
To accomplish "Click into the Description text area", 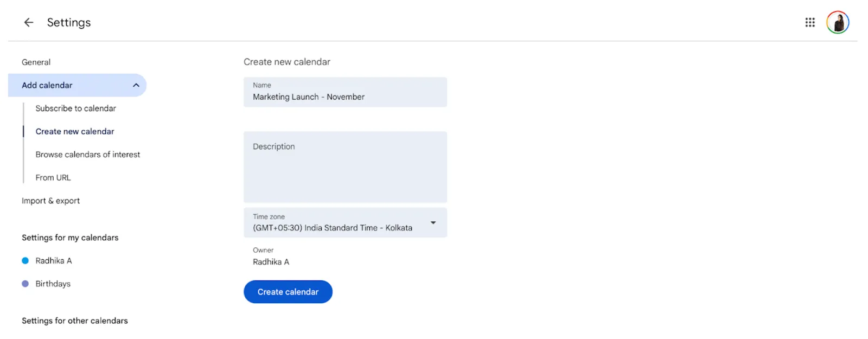I will 345,167.
